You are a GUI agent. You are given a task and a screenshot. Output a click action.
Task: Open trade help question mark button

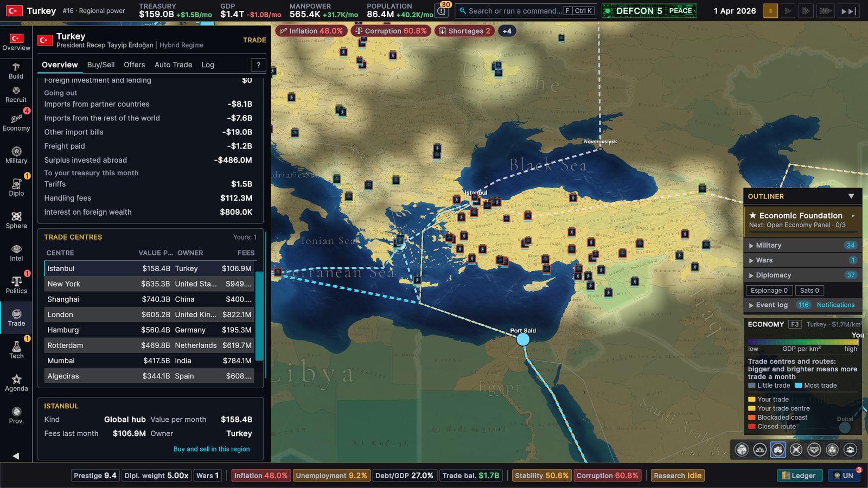click(x=258, y=65)
